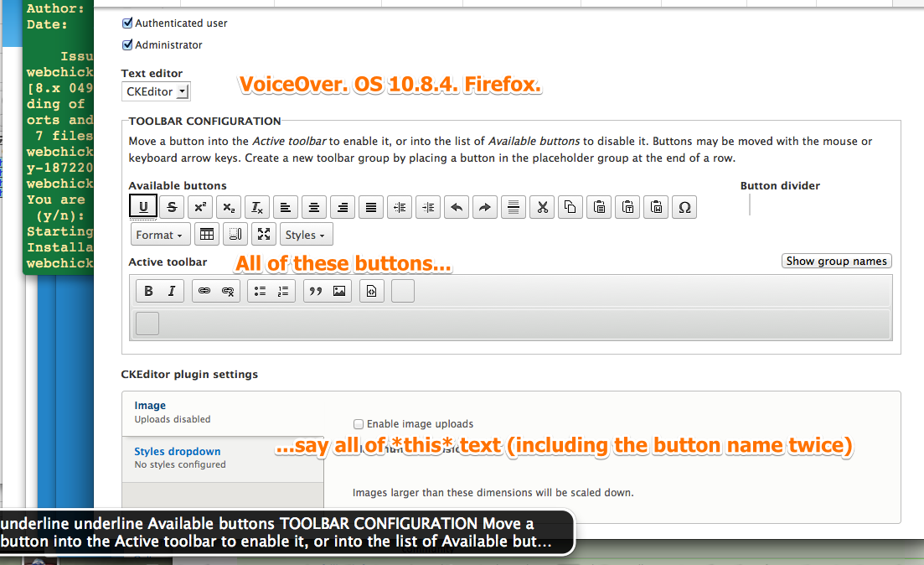Click the Unlink button in Active toolbar
Screen dimensions: 924x565
tap(228, 291)
